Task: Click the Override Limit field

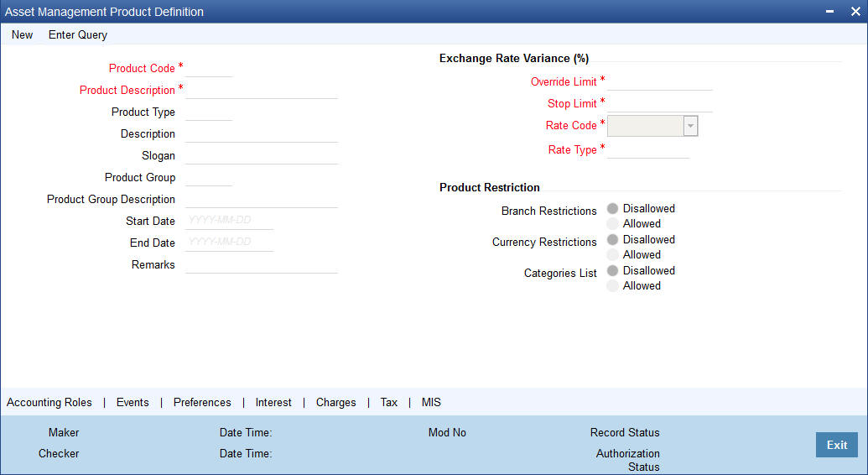Action: coord(660,81)
